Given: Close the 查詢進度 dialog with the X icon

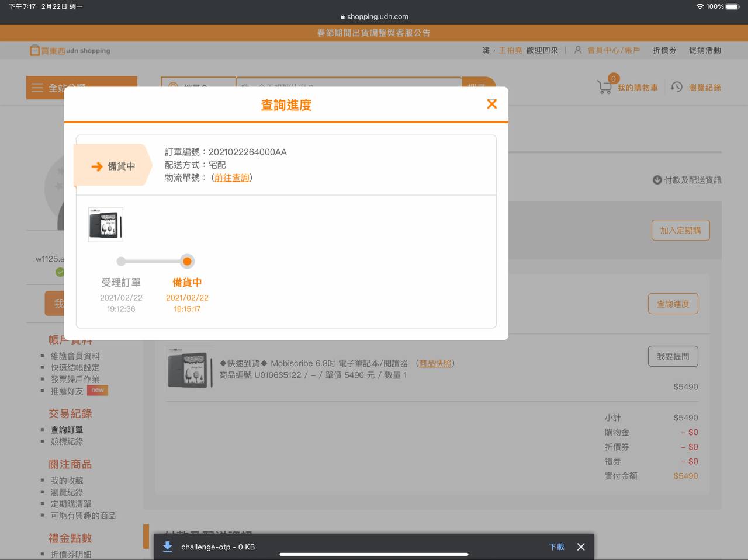Looking at the screenshot, I should pos(491,104).
